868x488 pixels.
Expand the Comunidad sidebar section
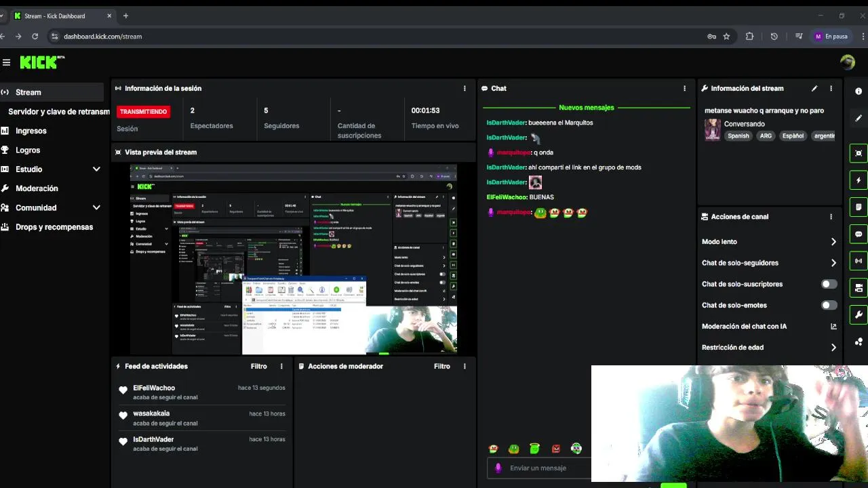click(96, 208)
